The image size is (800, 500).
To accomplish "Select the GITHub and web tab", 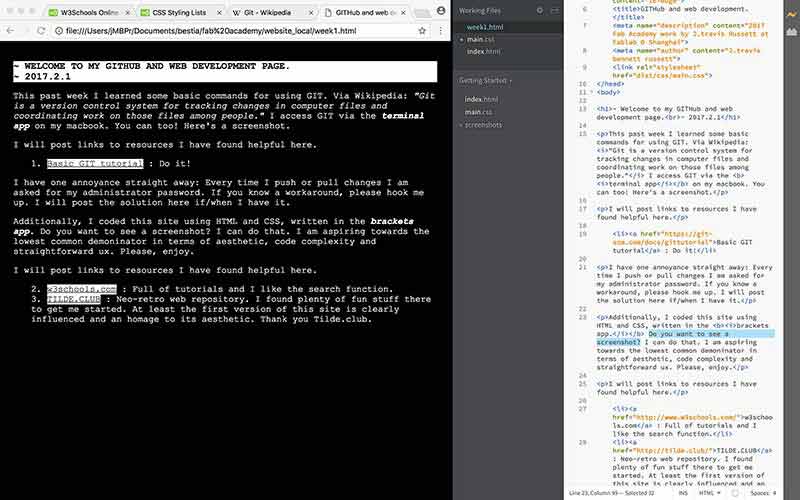I will [x=364, y=13].
